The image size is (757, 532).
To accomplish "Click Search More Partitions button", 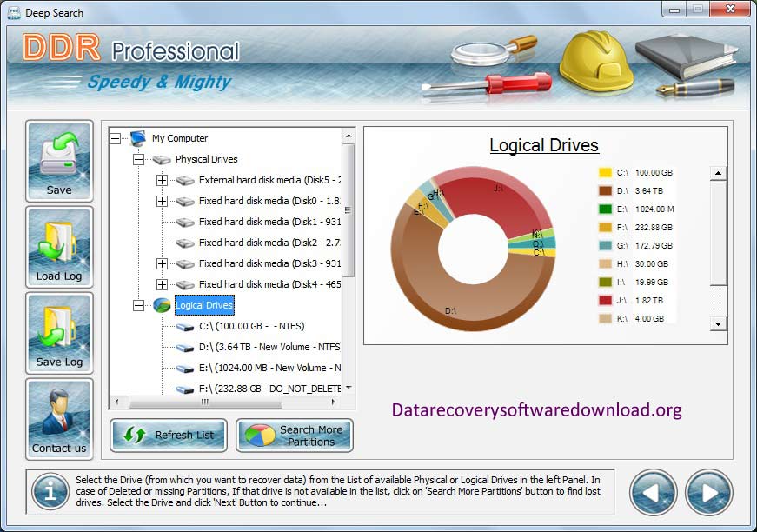I will coord(295,435).
